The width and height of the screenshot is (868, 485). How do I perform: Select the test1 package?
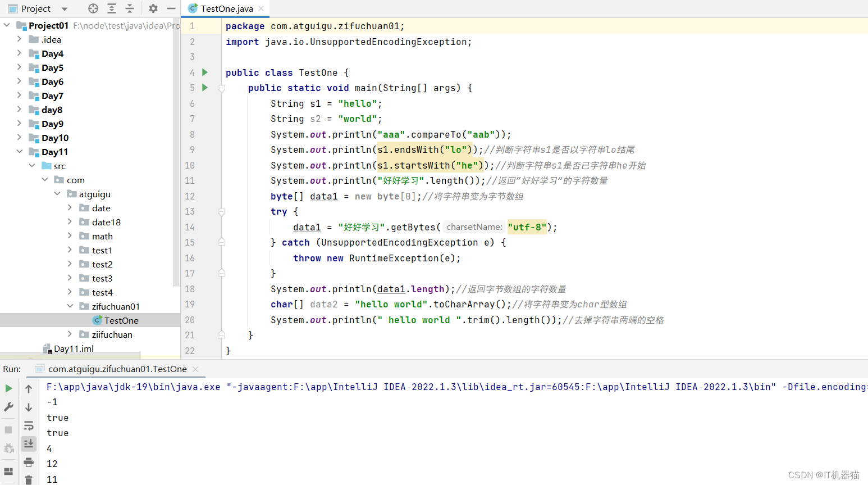click(102, 250)
